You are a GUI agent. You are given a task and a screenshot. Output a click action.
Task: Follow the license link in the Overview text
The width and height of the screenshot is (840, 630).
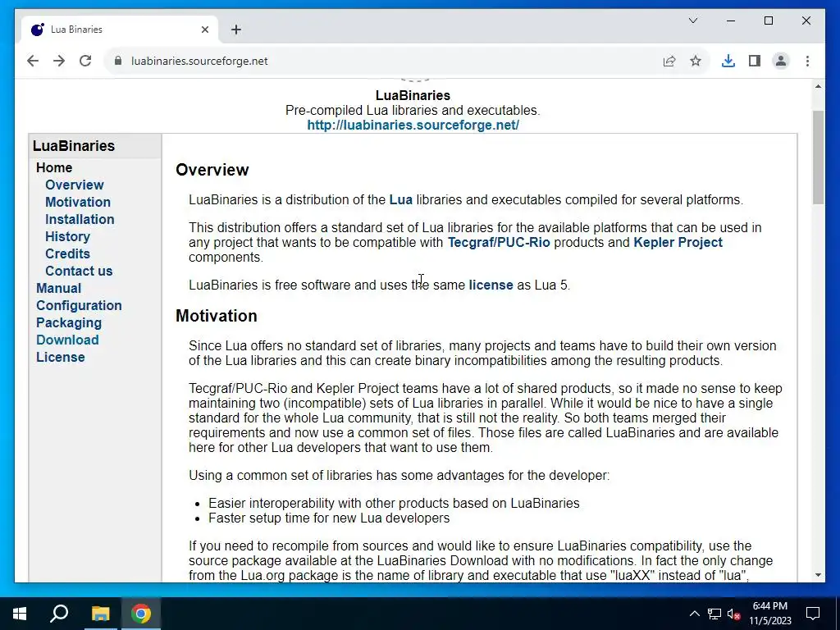point(491,285)
